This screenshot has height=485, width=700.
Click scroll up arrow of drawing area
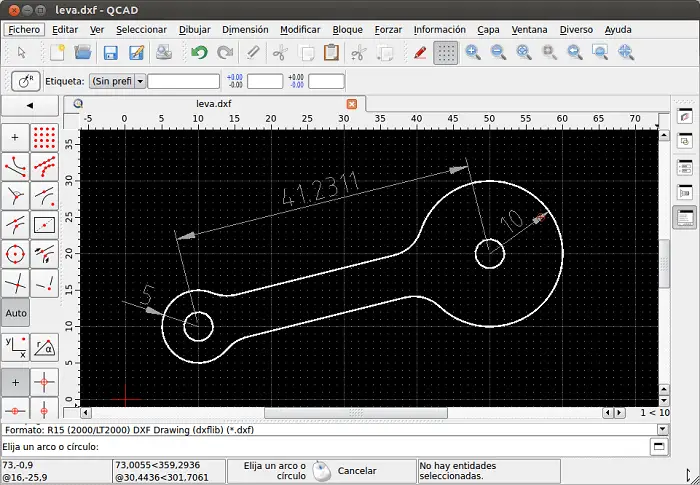664,135
